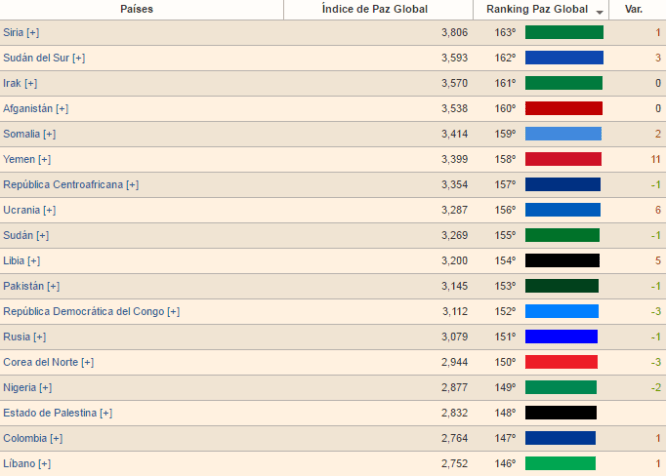Expand the [+] next to Libia

(x=34, y=261)
